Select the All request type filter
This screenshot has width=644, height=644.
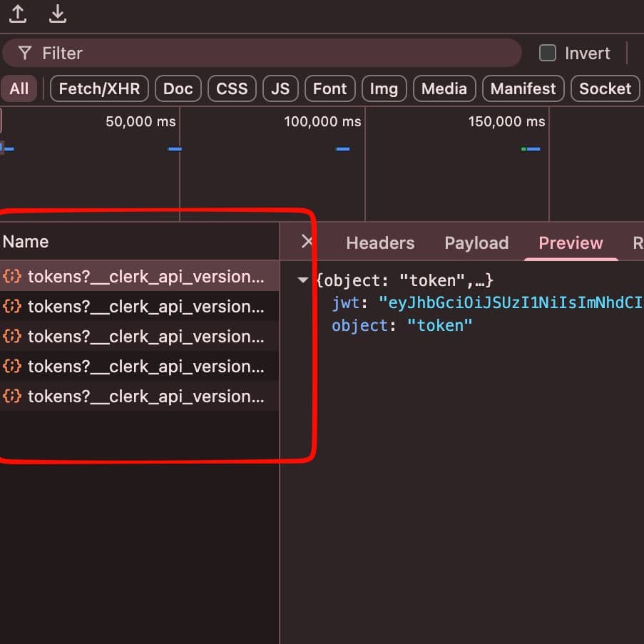click(x=19, y=88)
